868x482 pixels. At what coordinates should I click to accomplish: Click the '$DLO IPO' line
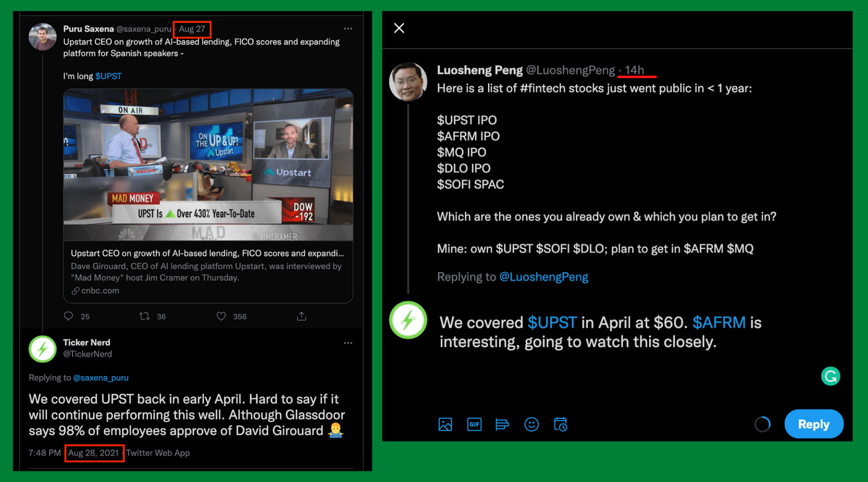tap(464, 168)
